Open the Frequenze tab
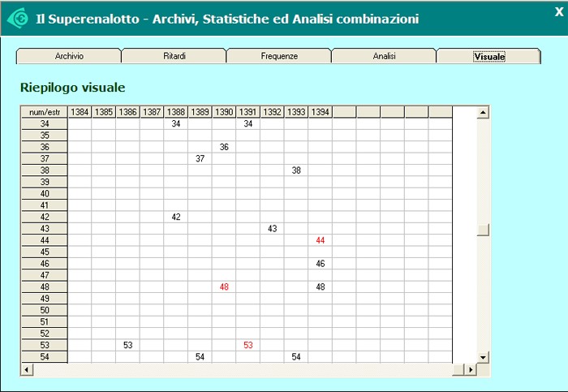Image resolution: width=568 pixels, height=392 pixels. 279,56
